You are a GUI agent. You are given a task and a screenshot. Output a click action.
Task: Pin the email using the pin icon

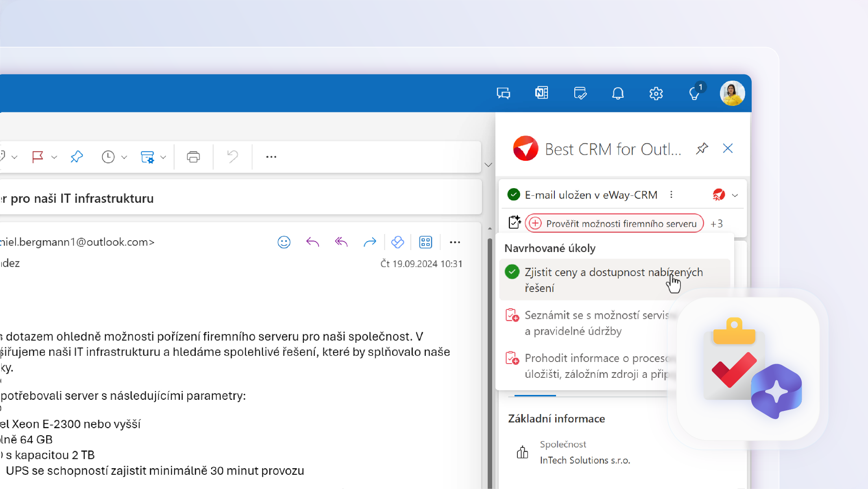[76, 157]
